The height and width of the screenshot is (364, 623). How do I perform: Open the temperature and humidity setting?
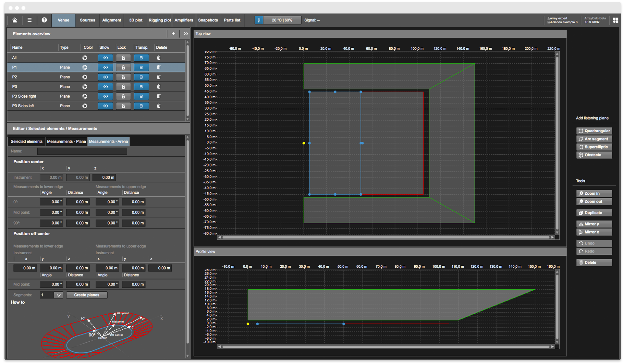[282, 20]
